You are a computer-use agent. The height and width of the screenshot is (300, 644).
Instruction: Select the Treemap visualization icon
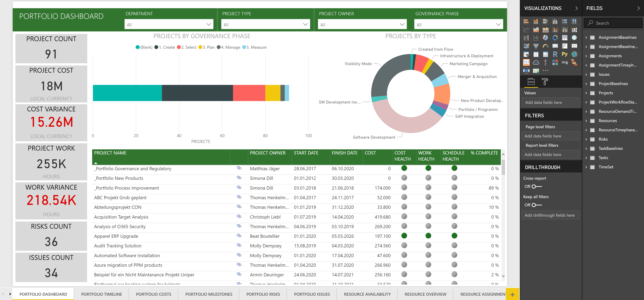pyautogui.click(x=565, y=38)
